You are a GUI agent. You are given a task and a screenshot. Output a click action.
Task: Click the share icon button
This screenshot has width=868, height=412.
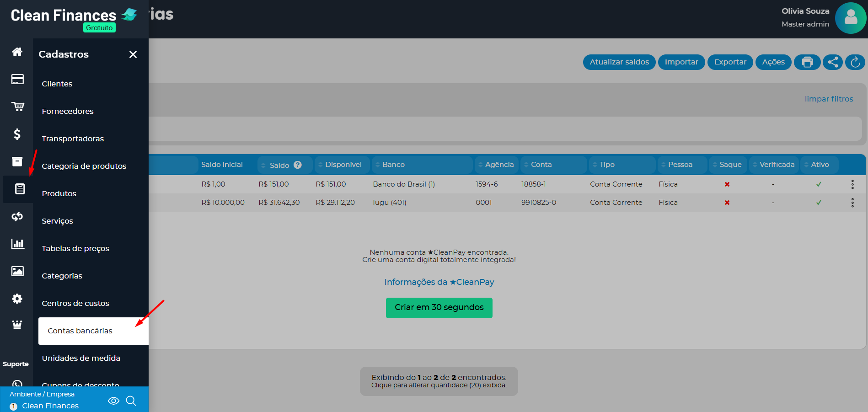click(833, 62)
